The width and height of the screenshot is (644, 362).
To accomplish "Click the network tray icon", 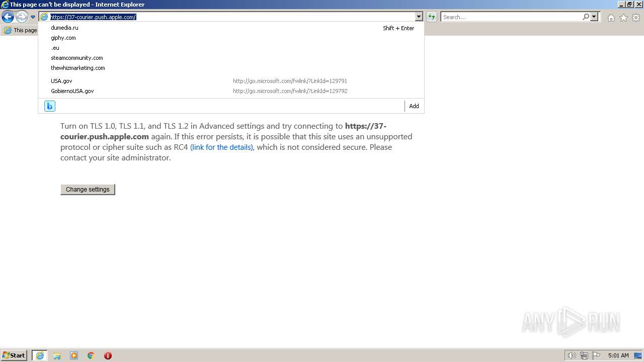I will [x=584, y=355].
